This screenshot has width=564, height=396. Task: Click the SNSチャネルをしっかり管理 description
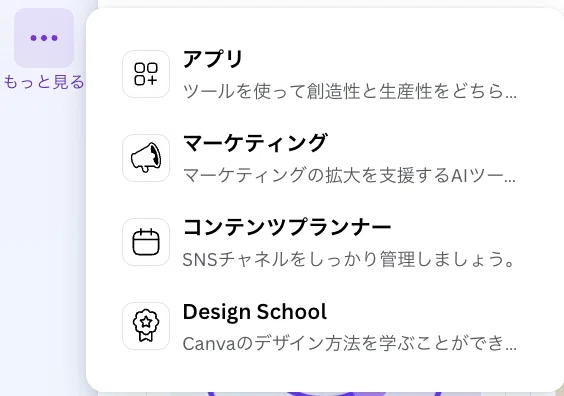click(x=349, y=259)
